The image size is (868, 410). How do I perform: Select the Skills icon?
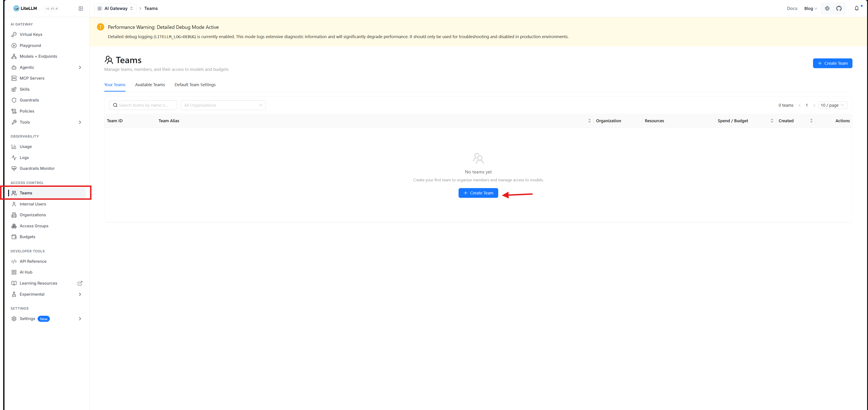14,89
